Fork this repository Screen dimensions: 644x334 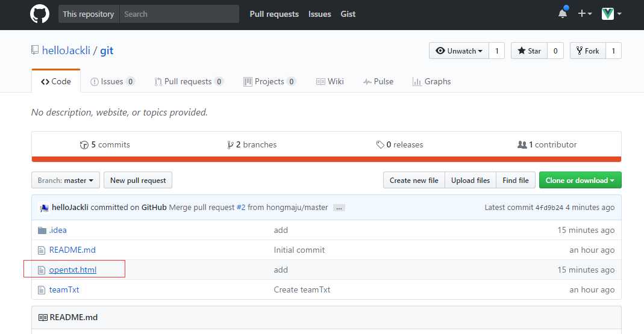pyautogui.click(x=587, y=51)
